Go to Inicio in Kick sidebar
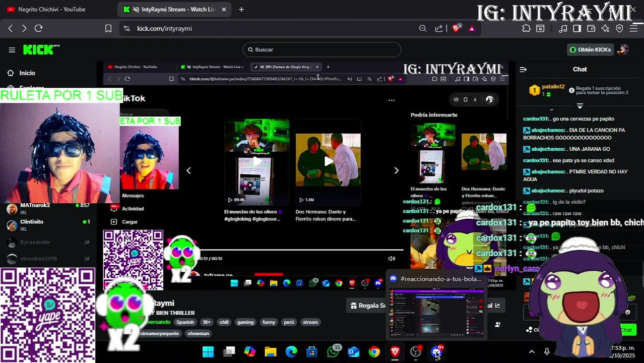 point(27,73)
